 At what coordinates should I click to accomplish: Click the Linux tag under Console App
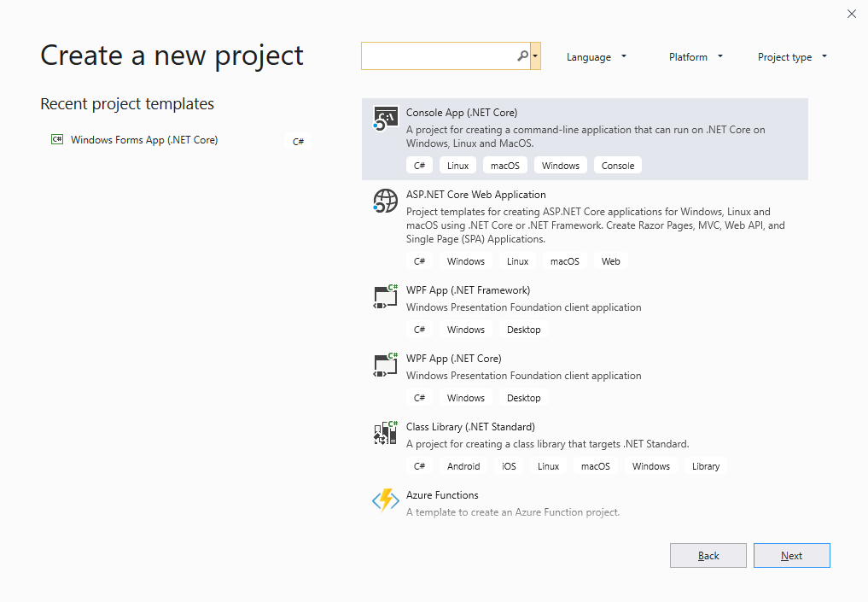click(x=457, y=166)
